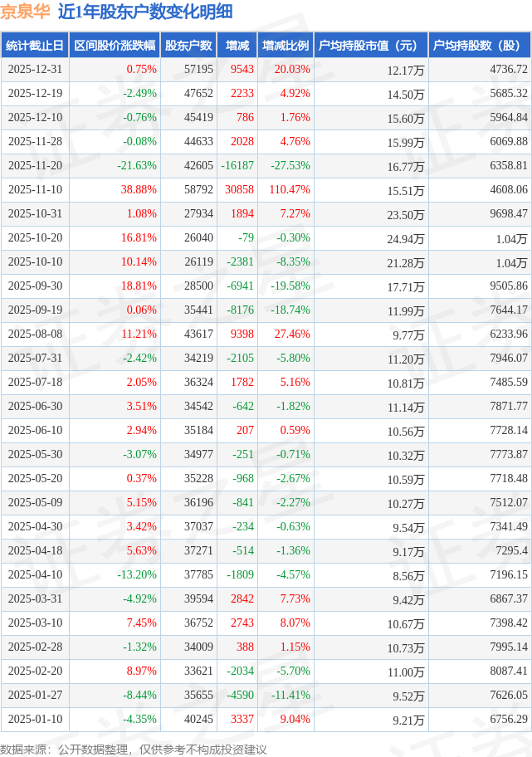Image resolution: width=532 pixels, height=757 pixels.
Task: Click the 股东户数 column header
Action: pos(188,46)
